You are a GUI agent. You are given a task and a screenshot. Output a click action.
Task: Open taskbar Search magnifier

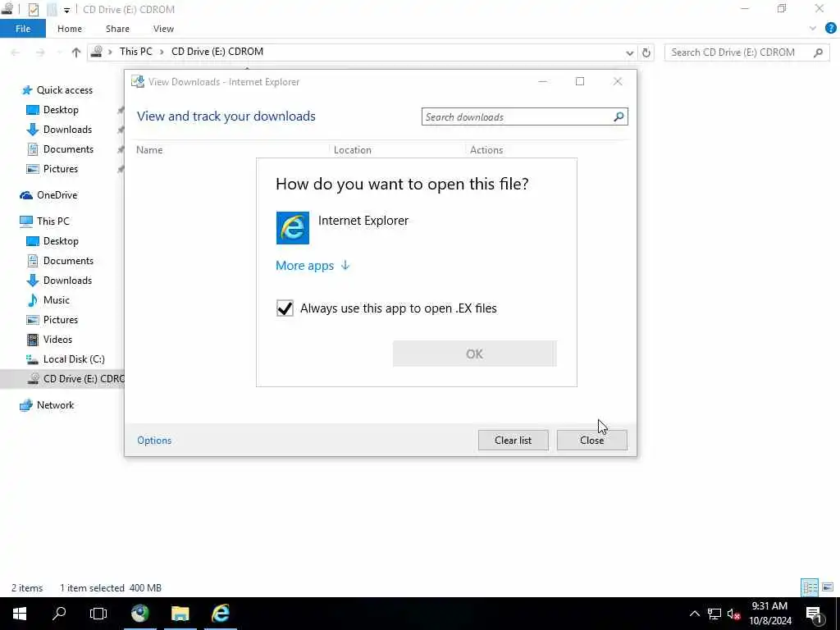[x=59, y=614]
